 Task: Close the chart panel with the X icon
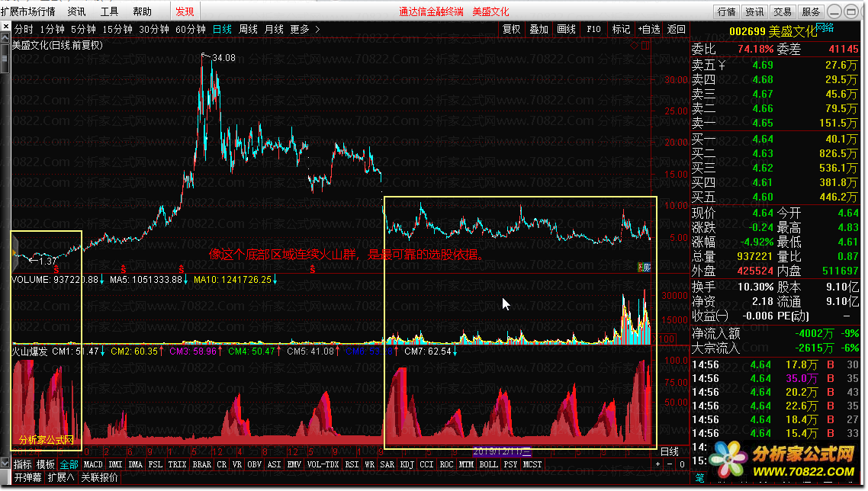click(x=5, y=26)
